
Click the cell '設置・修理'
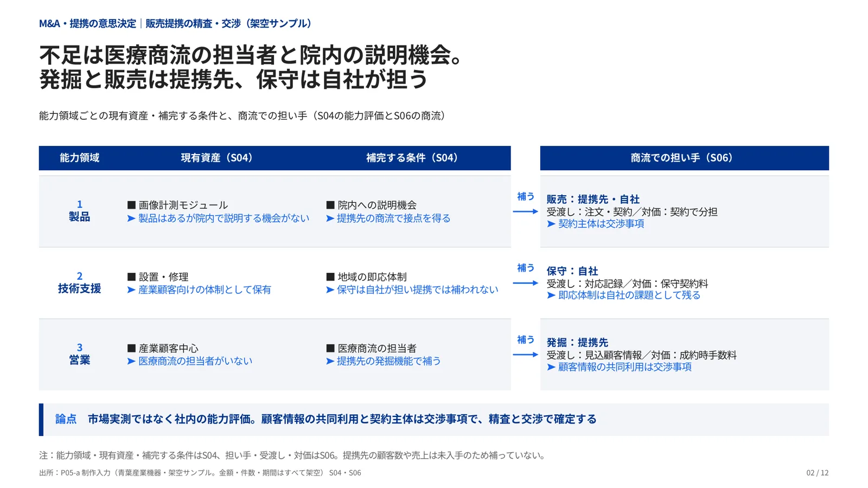point(158,277)
